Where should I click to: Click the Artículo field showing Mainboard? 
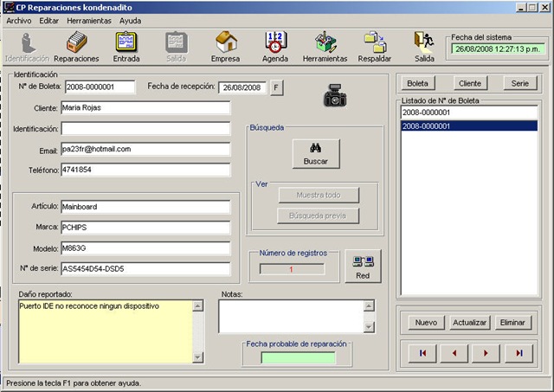click(145, 207)
